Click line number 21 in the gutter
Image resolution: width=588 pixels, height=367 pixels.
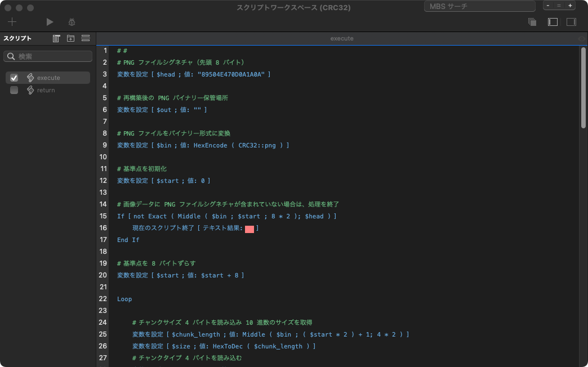coord(103,287)
